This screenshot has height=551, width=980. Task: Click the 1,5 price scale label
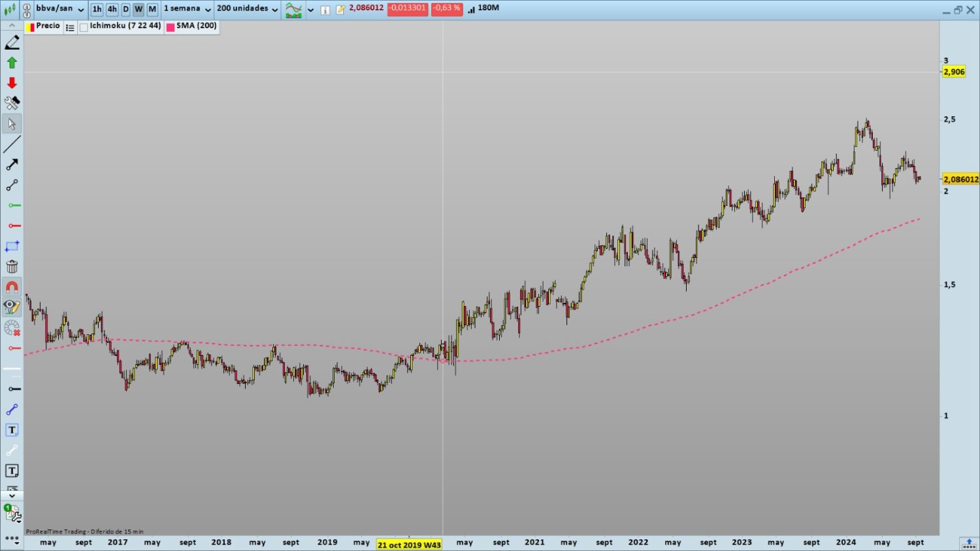pos(949,285)
